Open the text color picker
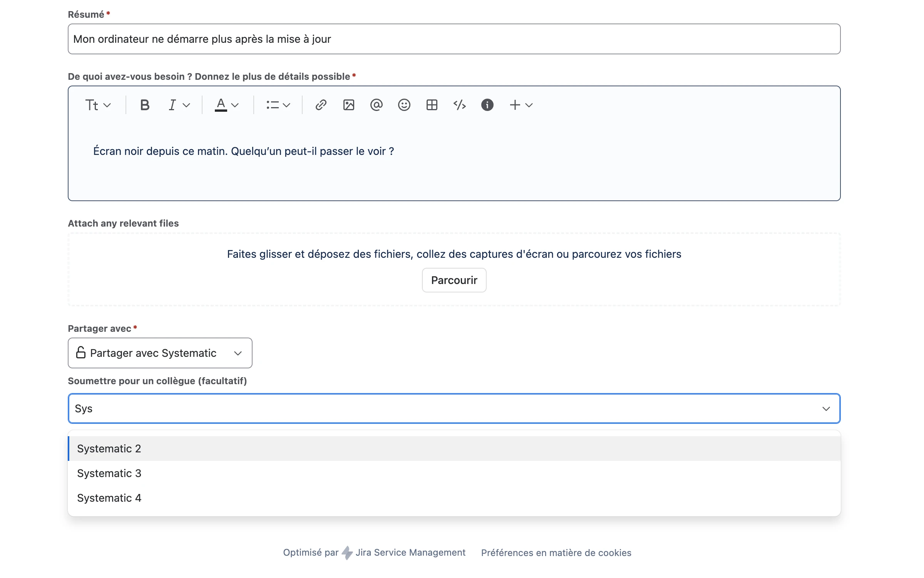 coord(221,105)
